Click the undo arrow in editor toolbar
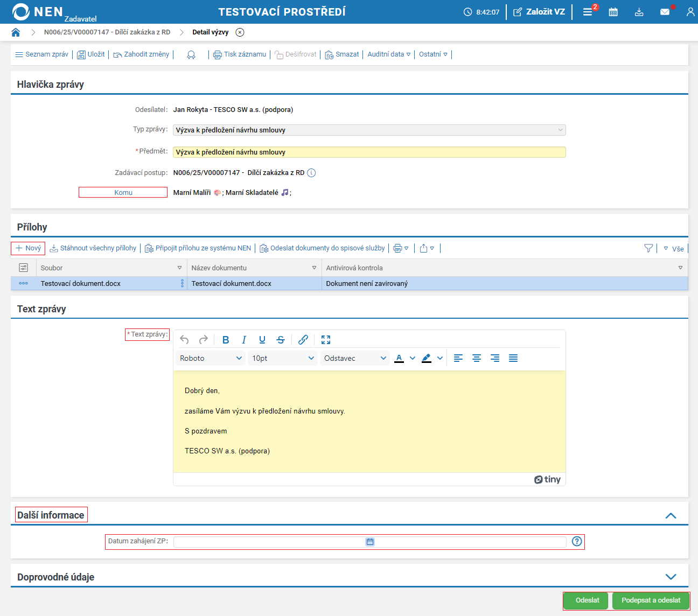The image size is (698, 616). [x=184, y=340]
